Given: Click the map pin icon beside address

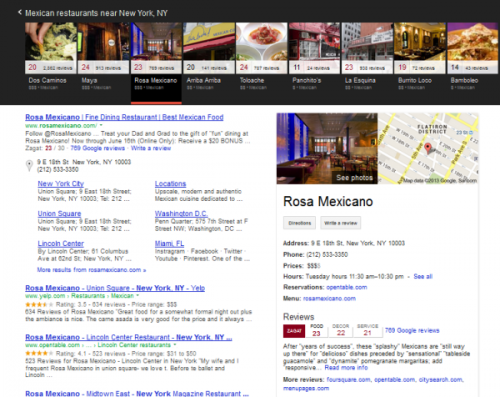Looking at the screenshot, I should tap(29, 165).
